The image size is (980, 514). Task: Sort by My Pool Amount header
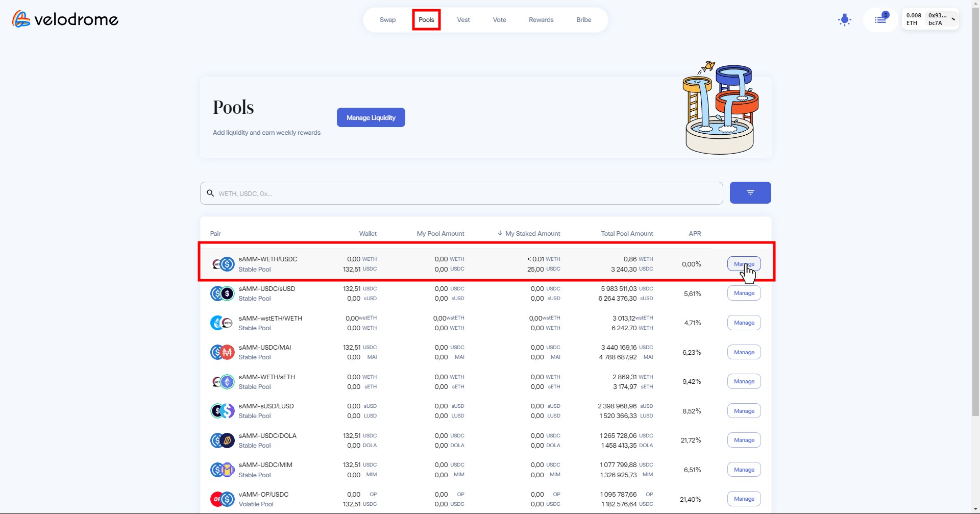[x=440, y=234]
